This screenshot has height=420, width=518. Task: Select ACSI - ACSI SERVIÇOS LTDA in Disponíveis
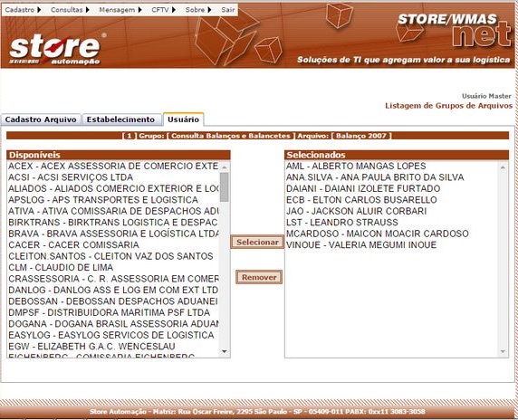tap(113, 177)
